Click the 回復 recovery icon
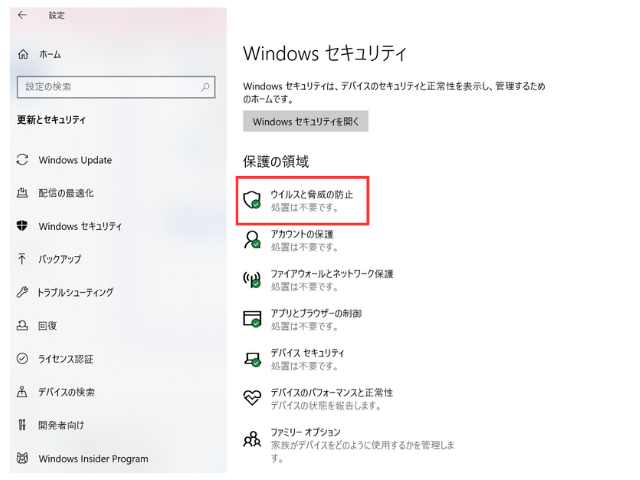Image resolution: width=640 pixels, height=480 pixels. click(x=22, y=325)
